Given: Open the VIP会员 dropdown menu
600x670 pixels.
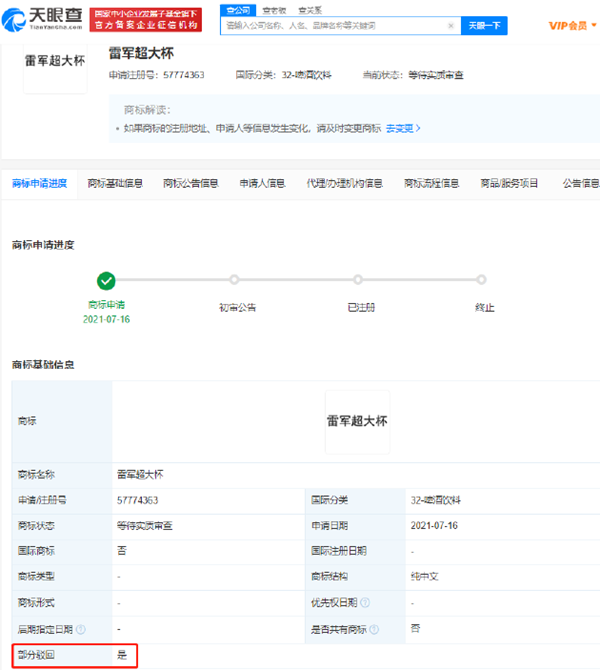Looking at the screenshot, I should (573, 25).
